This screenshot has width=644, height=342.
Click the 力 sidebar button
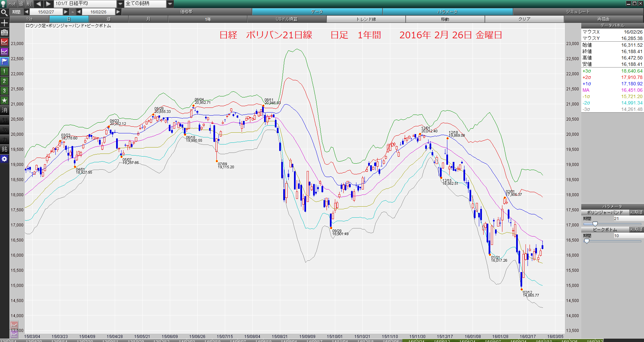4,139
